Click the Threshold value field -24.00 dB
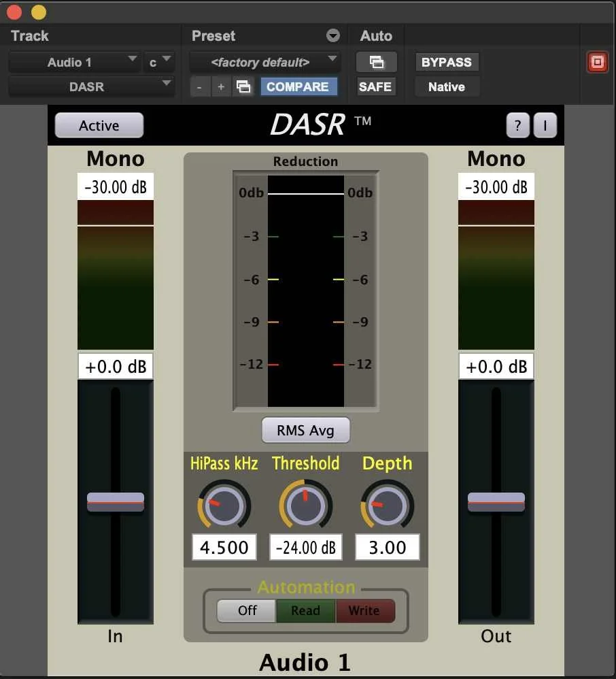Viewport: 616px width, 679px height. point(305,548)
